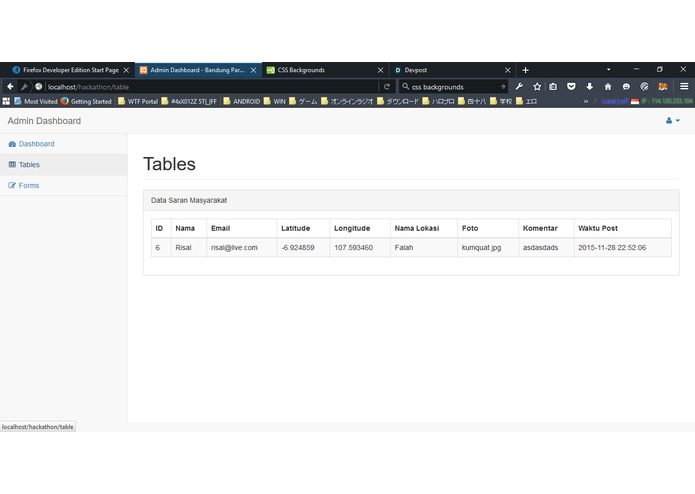
Task: Open Hello chat bubble icon
Action: tap(626, 86)
